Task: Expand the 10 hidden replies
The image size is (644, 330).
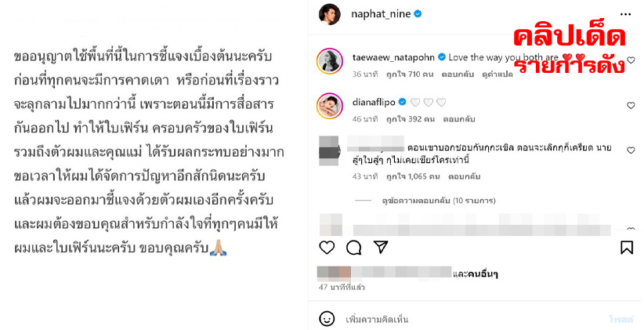Action: 438,201
